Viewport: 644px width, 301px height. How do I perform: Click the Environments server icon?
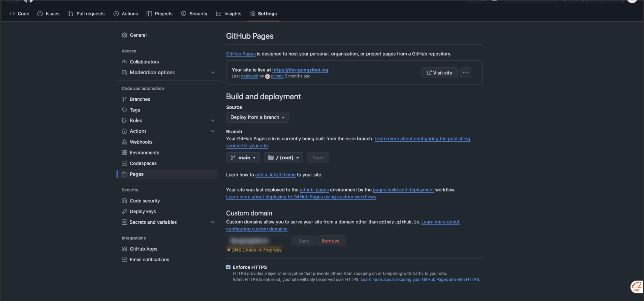point(125,153)
